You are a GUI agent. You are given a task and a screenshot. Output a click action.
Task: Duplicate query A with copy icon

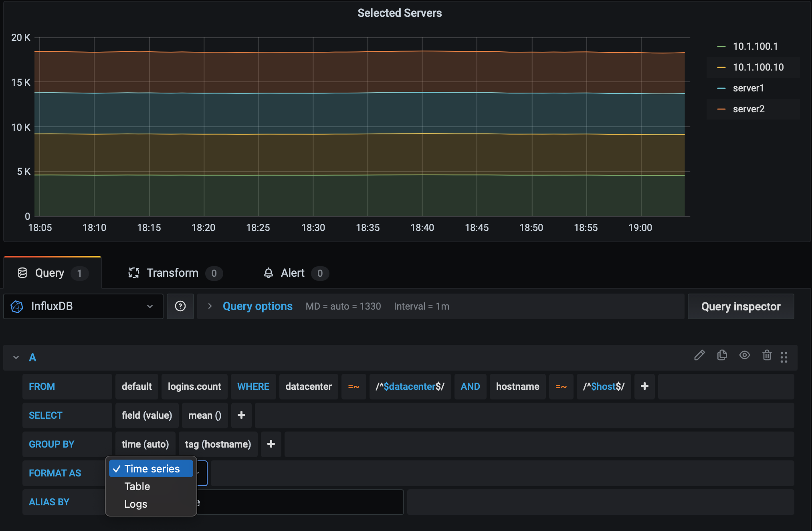pyautogui.click(x=722, y=356)
